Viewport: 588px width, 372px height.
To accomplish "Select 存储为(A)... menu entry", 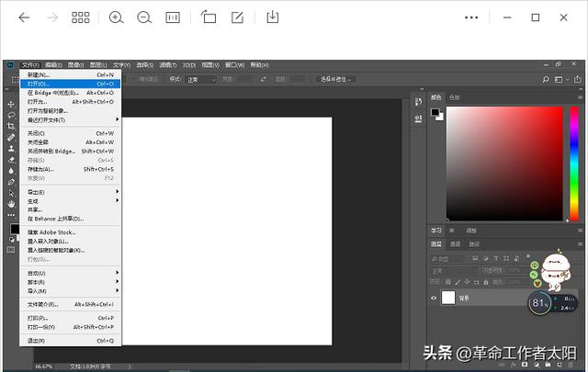I will (42, 169).
